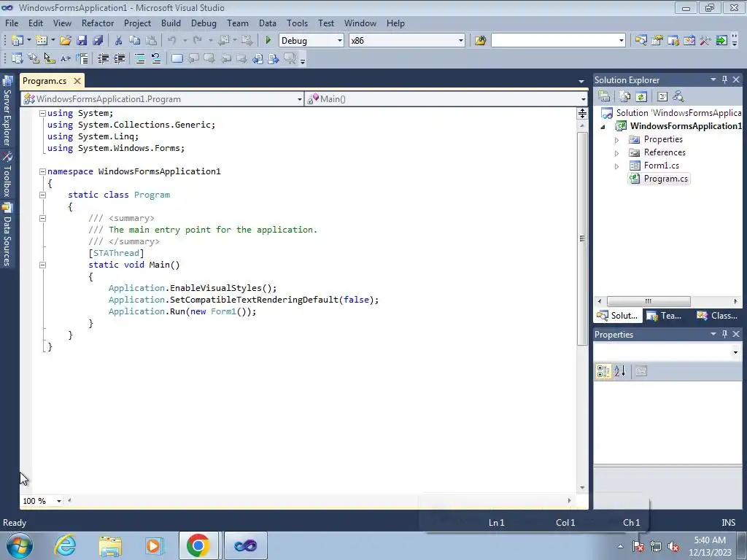747x560 pixels.
Task: Toggle auto-hide pin on Properties panel
Action: 724,334
